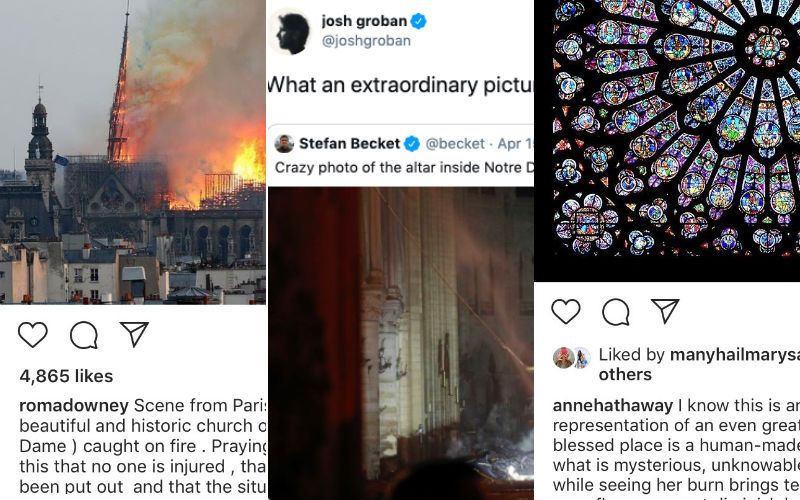Open josh groban's profile avatar
Screen dimensions: 800x500
(290, 33)
